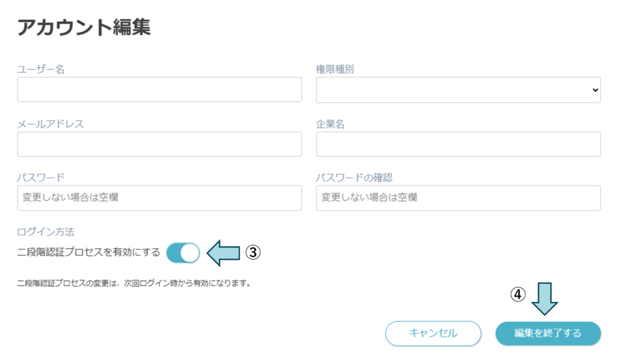Click the 権限種別 field label
This screenshot has height=364, width=617.
click(x=335, y=69)
